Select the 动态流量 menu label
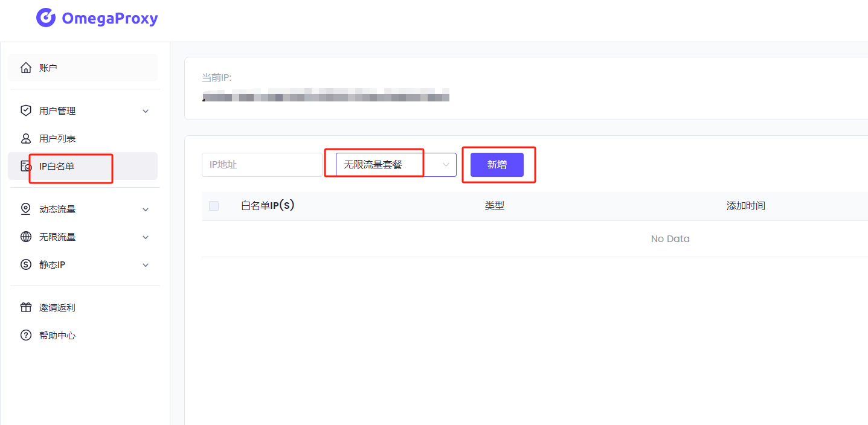 tap(57, 209)
